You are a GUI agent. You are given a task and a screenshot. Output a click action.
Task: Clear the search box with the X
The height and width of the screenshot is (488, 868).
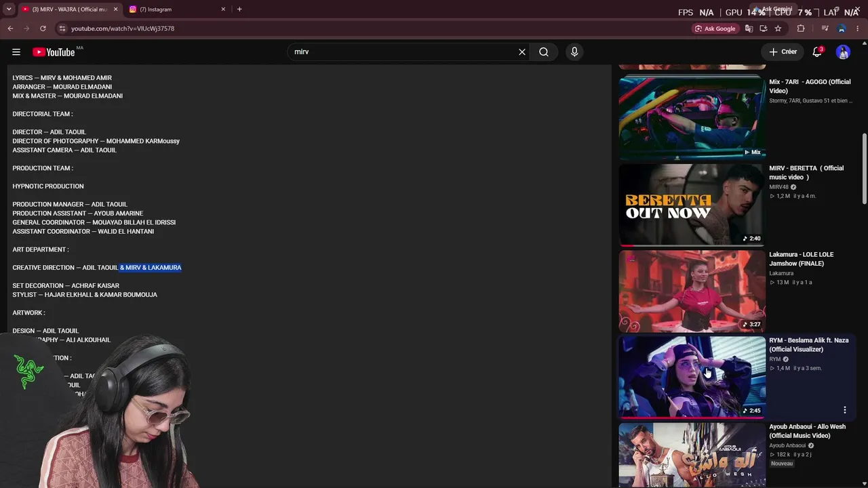coord(522,52)
